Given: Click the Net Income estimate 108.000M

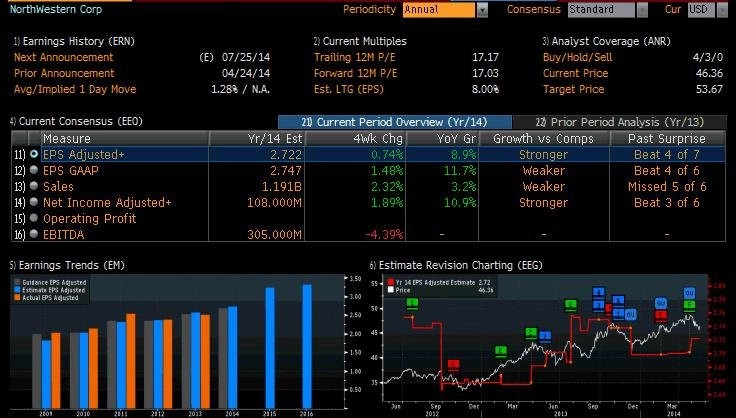Looking at the screenshot, I should point(275,202).
